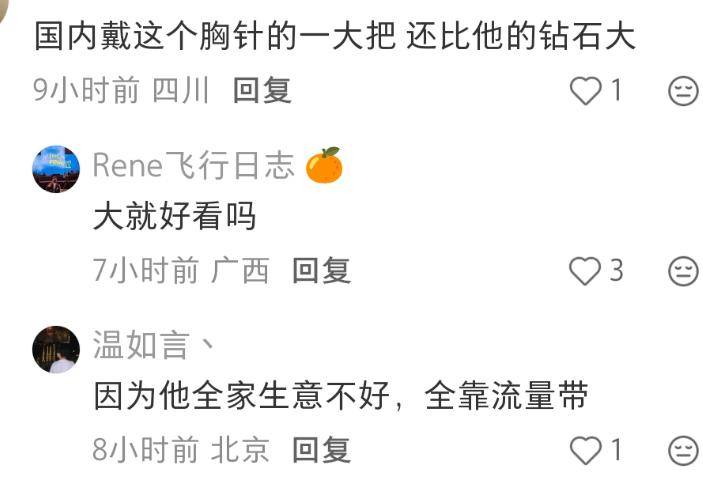Screen dimensions: 703x479
Task: Reply to the 7小时前 广西 comment
Action: [x=321, y=270]
